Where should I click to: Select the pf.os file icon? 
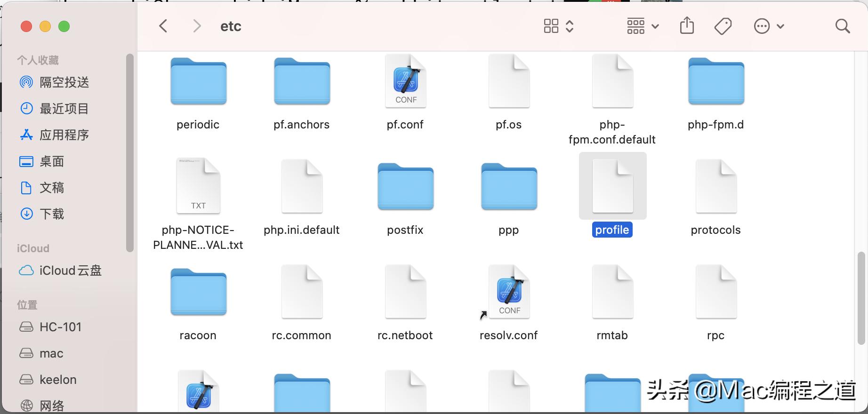[509, 81]
